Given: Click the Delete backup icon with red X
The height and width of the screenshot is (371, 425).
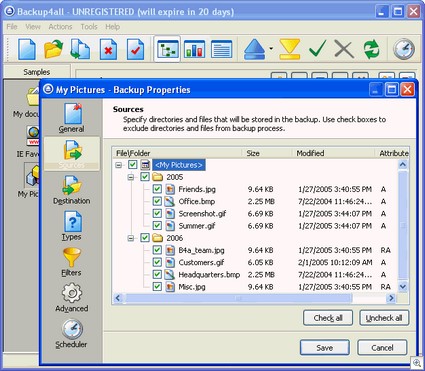Looking at the screenshot, I should pyautogui.click(x=108, y=49).
